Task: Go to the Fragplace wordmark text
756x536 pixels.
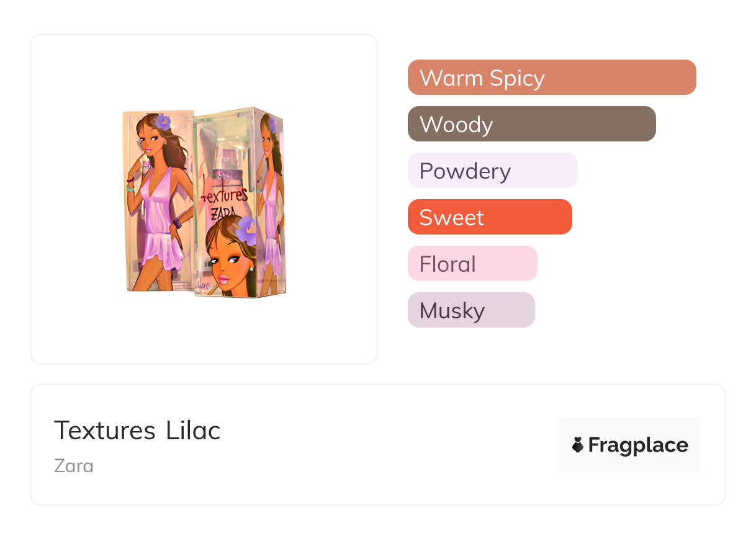Action: (637, 445)
